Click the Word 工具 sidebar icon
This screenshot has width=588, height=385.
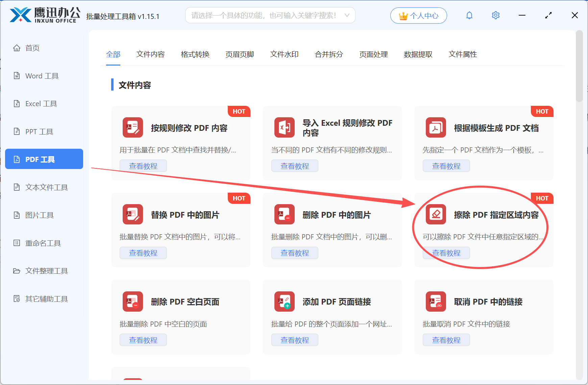[17, 76]
